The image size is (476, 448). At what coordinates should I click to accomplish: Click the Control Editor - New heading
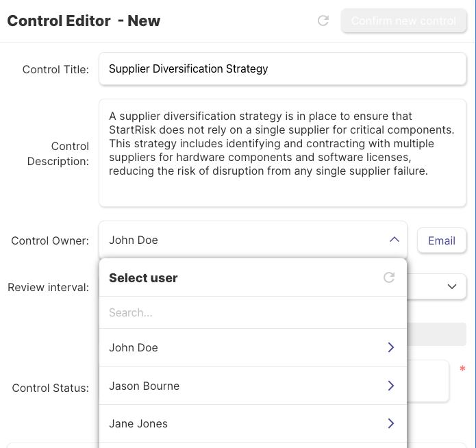(84, 21)
